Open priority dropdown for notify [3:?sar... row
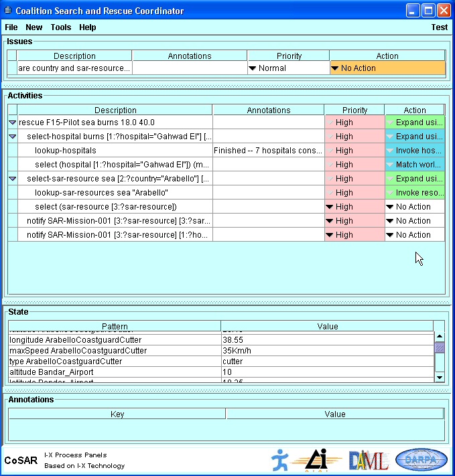Image resolution: width=455 pixels, height=476 pixels. (x=354, y=221)
